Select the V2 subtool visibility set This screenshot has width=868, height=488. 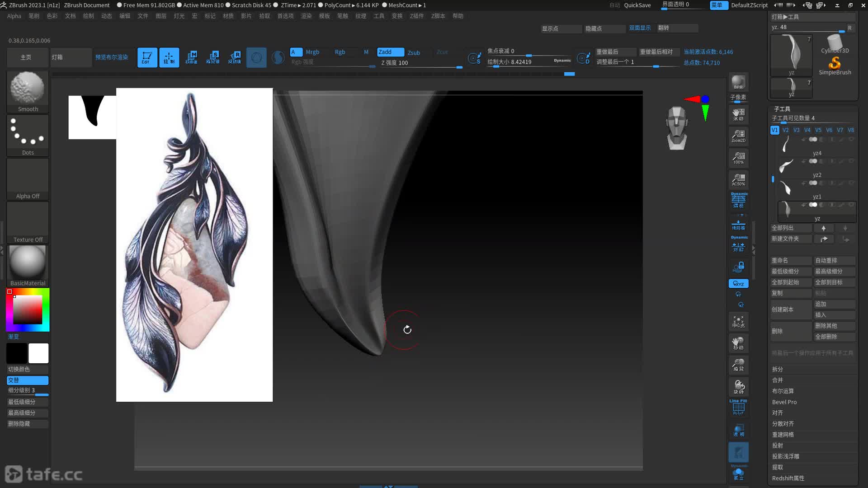(x=785, y=130)
